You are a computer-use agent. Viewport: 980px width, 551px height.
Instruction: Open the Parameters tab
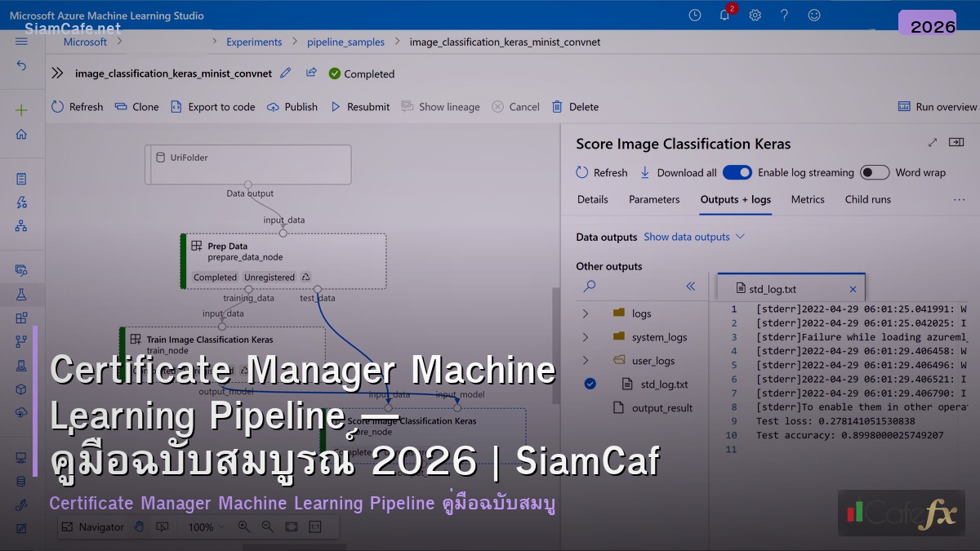tap(653, 199)
